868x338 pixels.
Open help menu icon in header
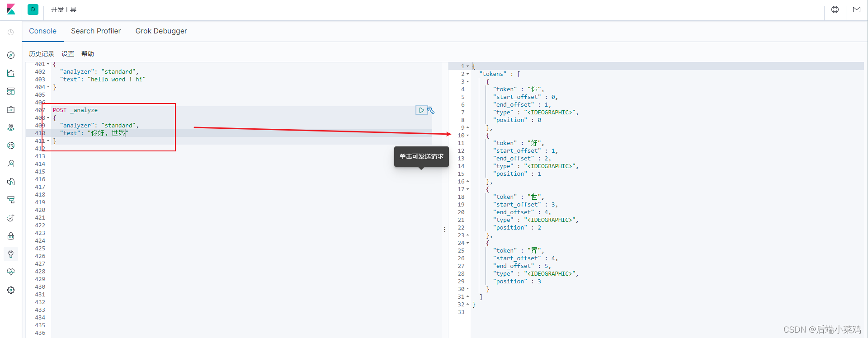[835, 9]
